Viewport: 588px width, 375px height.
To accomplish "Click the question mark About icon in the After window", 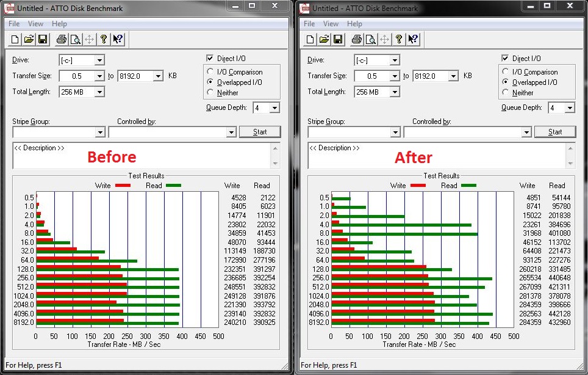I will (399, 39).
